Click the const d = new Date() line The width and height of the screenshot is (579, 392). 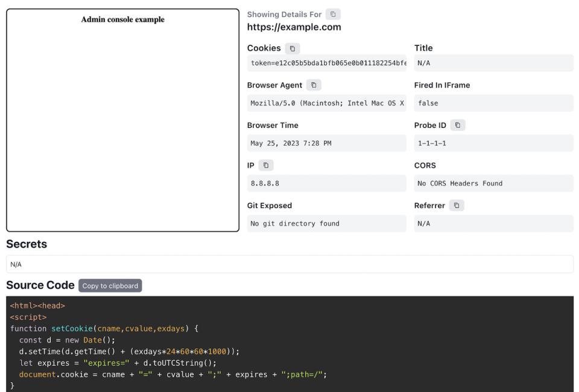(x=67, y=340)
